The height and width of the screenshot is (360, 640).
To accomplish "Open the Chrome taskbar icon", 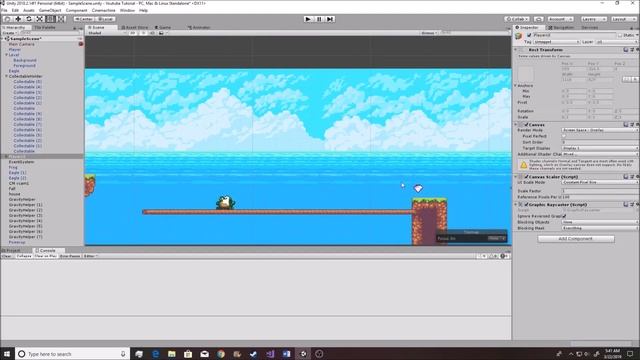I will pyautogui.click(x=221, y=354).
